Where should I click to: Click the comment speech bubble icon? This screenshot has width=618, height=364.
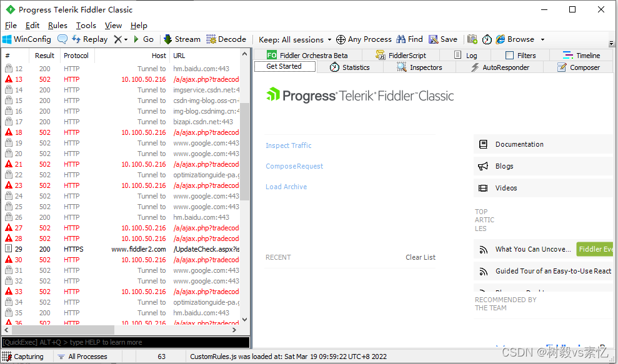coord(62,39)
